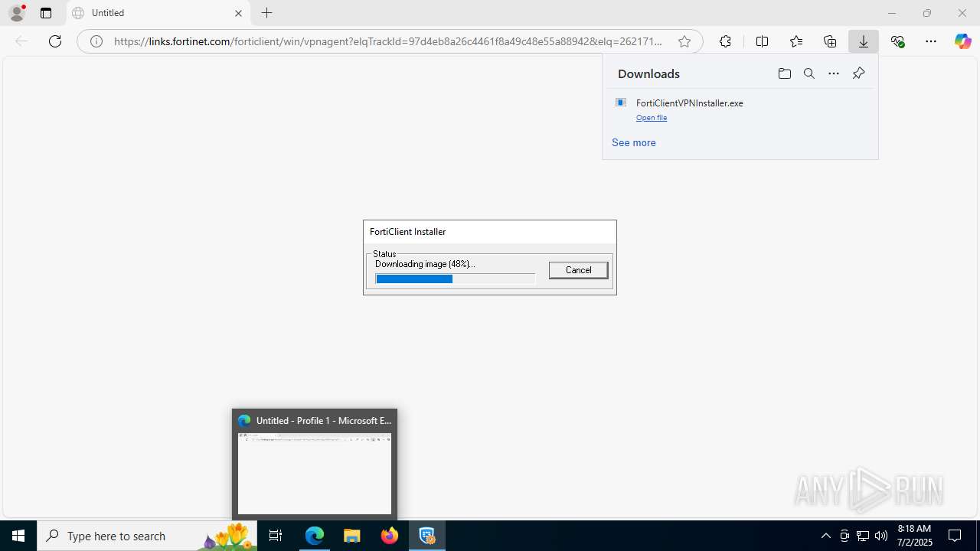Screen dimensions: 980x551
Task: Select FortiClientVPNInstaller.exe download entry
Action: [740, 109]
